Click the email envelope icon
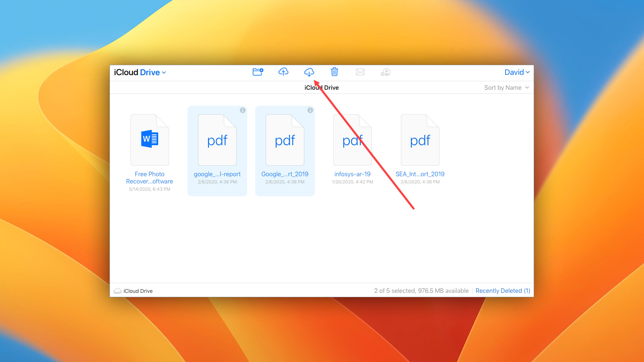Image resolution: width=644 pixels, height=362 pixels. point(360,72)
